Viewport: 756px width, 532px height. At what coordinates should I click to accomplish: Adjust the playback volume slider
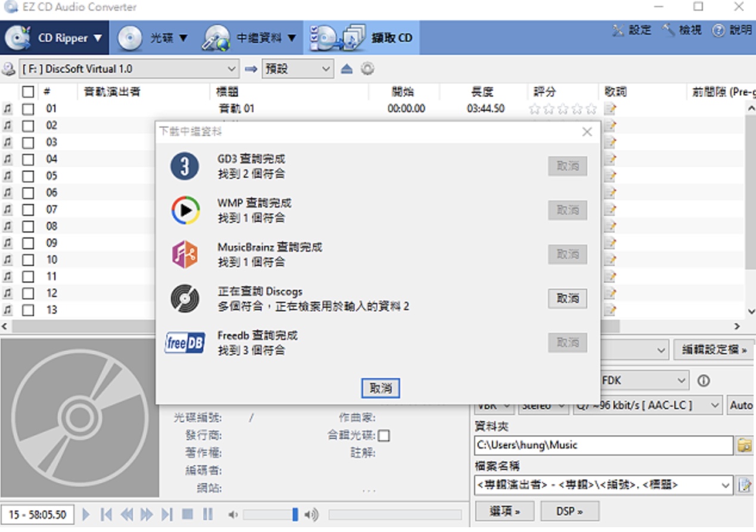[271, 515]
